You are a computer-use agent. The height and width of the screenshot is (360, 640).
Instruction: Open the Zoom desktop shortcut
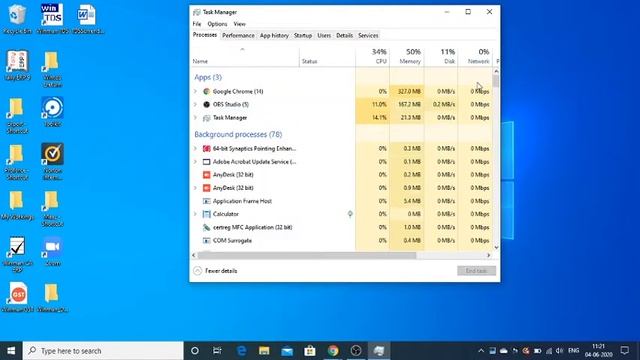[x=52, y=251]
